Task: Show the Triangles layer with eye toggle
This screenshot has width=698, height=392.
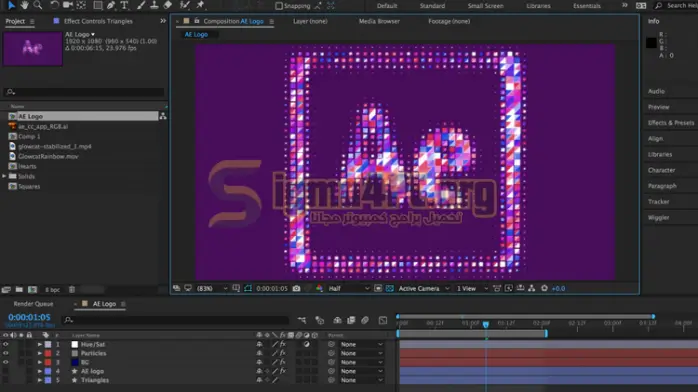Action: point(5,380)
